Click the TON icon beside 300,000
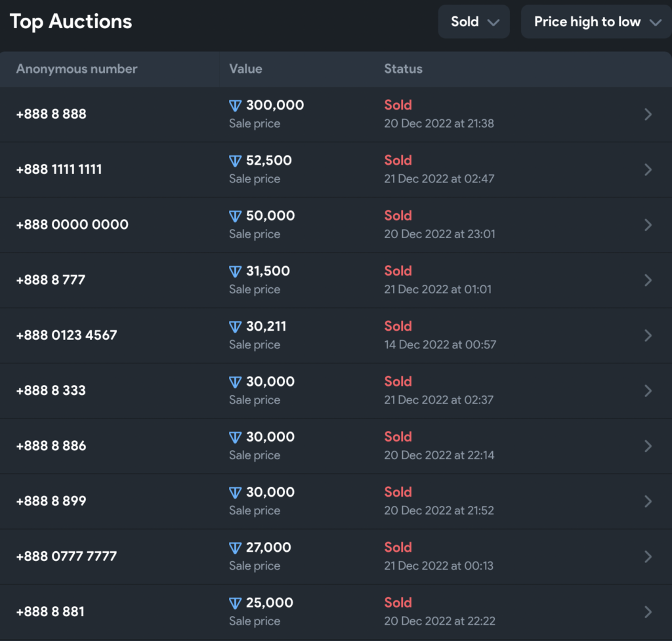This screenshot has width=672, height=641. click(x=236, y=106)
